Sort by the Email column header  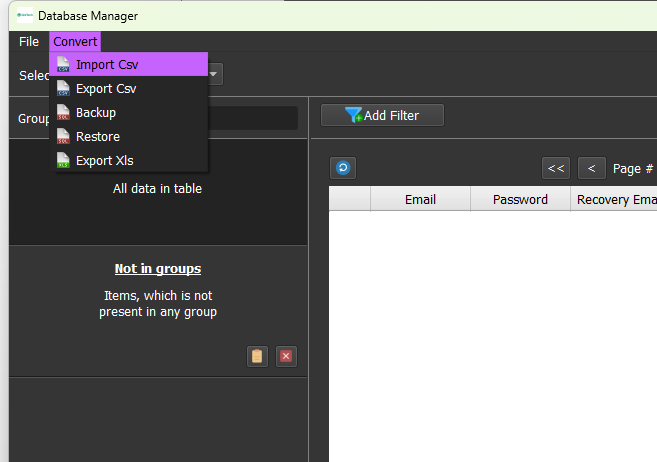coord(420,199)
